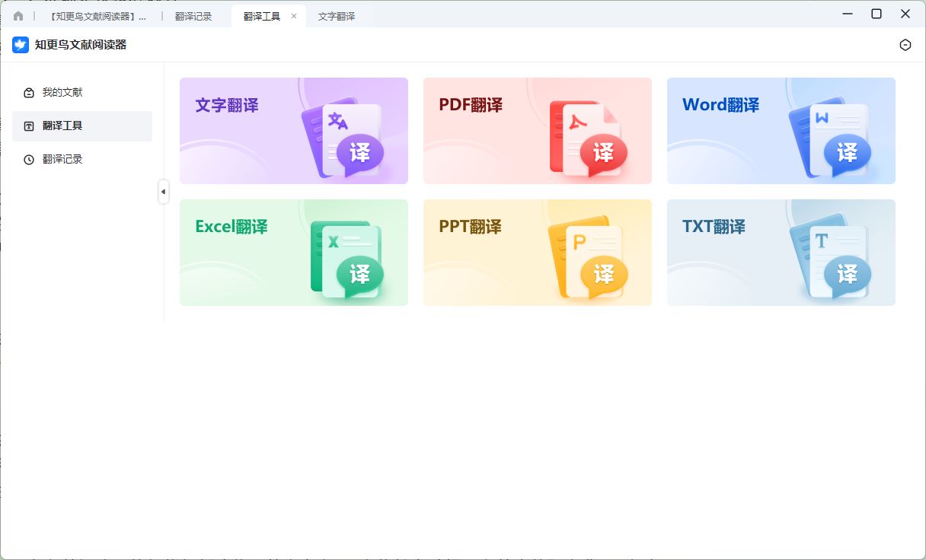
Task: Maximize the application window
Action: pos(877,14)
